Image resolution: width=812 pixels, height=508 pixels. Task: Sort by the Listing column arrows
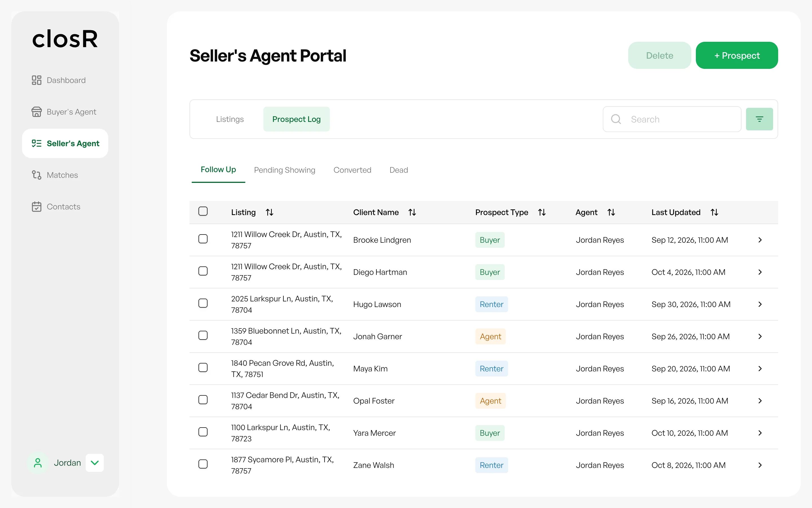pos(270,212)
